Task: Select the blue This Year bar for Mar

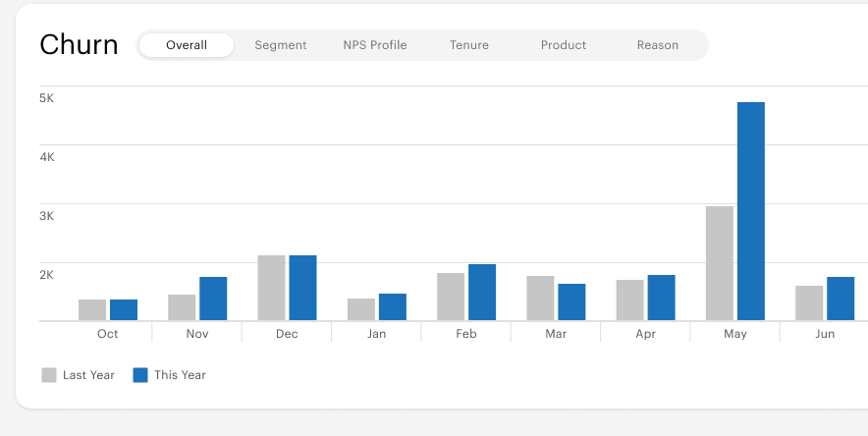Action: point(571,302)
